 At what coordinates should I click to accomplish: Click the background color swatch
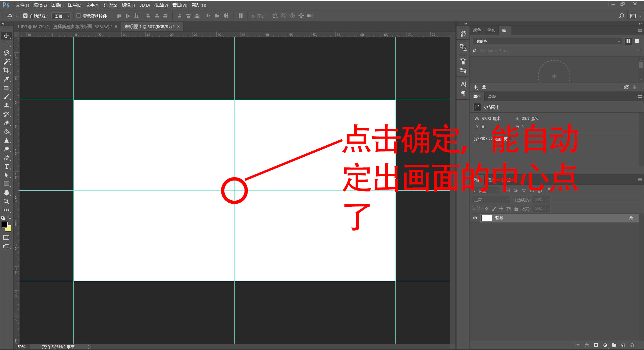[9, 229]
